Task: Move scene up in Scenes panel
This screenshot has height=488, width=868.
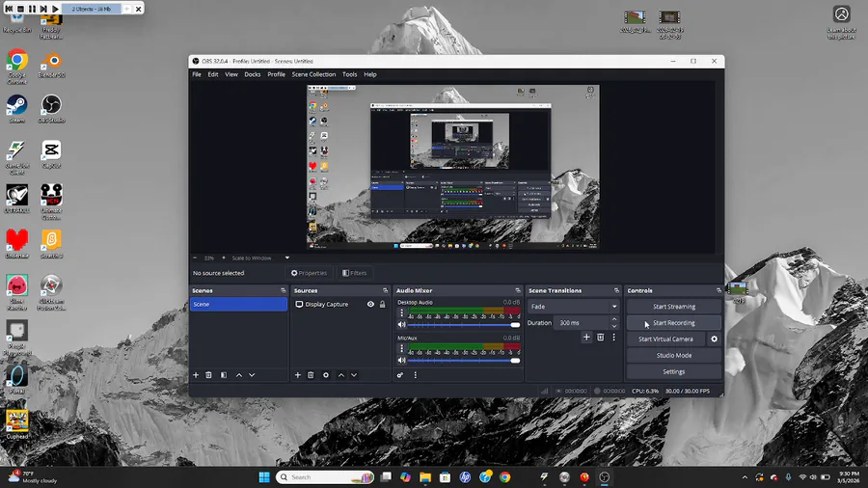Action: 239,375
